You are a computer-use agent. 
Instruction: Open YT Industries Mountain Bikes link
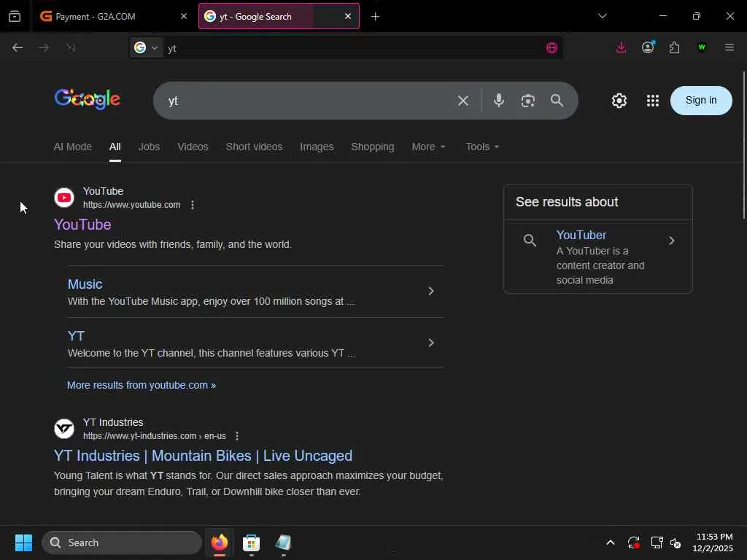203,456
